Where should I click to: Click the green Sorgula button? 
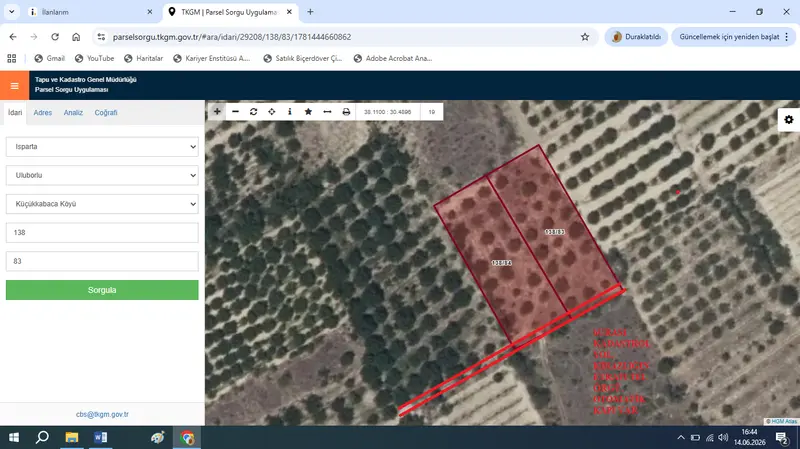(102, 290)
